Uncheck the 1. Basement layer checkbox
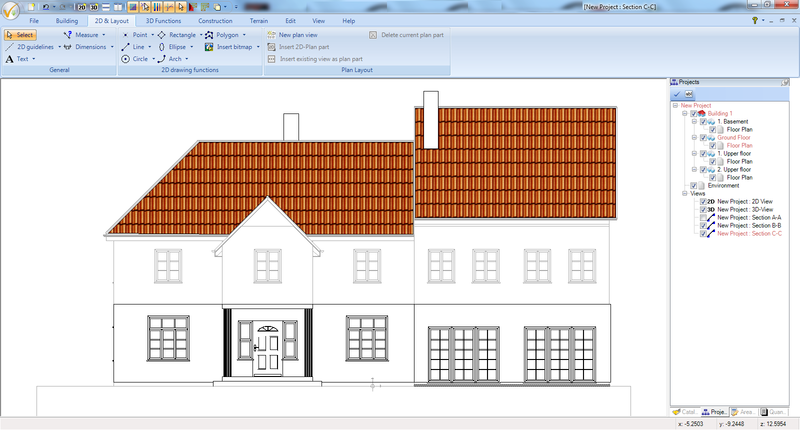Viewport: 800px width, 430px height. pos(703,122)
